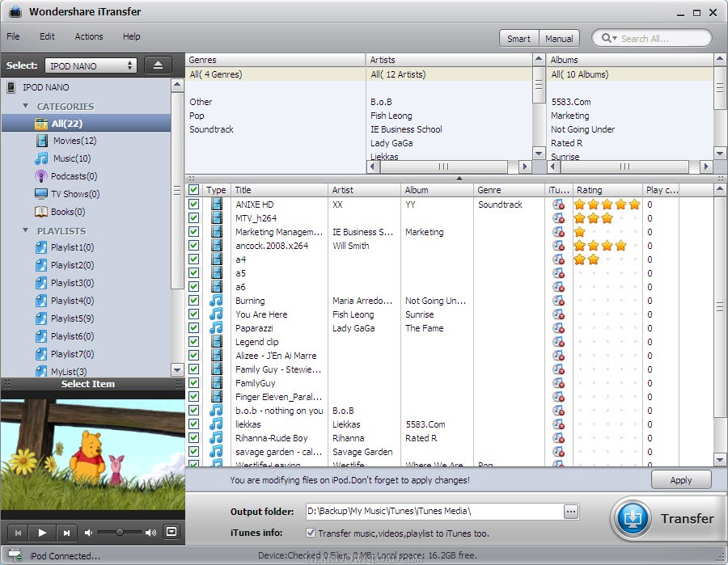Open the Edit menu
The width and height of the screenshot is (728, 565).
click(47, 36)
